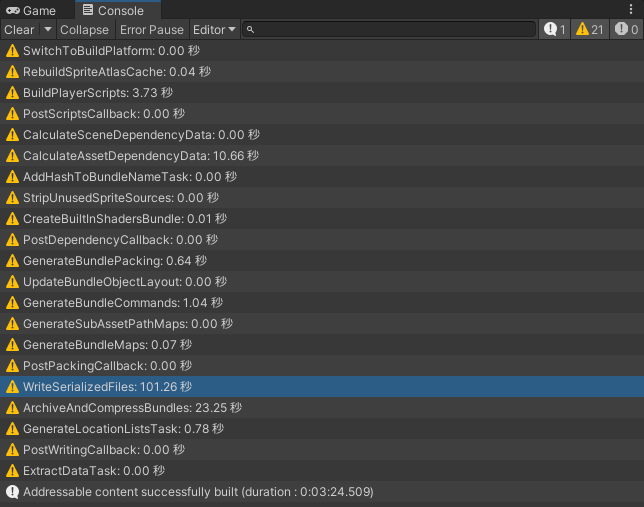Click warning icon on PostDependencyCallback row
This screenshot has width=644, height=507.
[12, 240]
